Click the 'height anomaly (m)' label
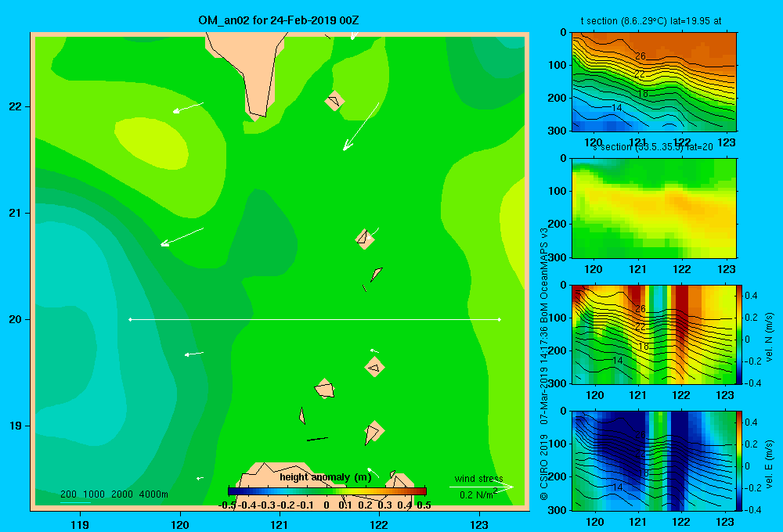Screen dimensions: 783x532 [326, 477]
